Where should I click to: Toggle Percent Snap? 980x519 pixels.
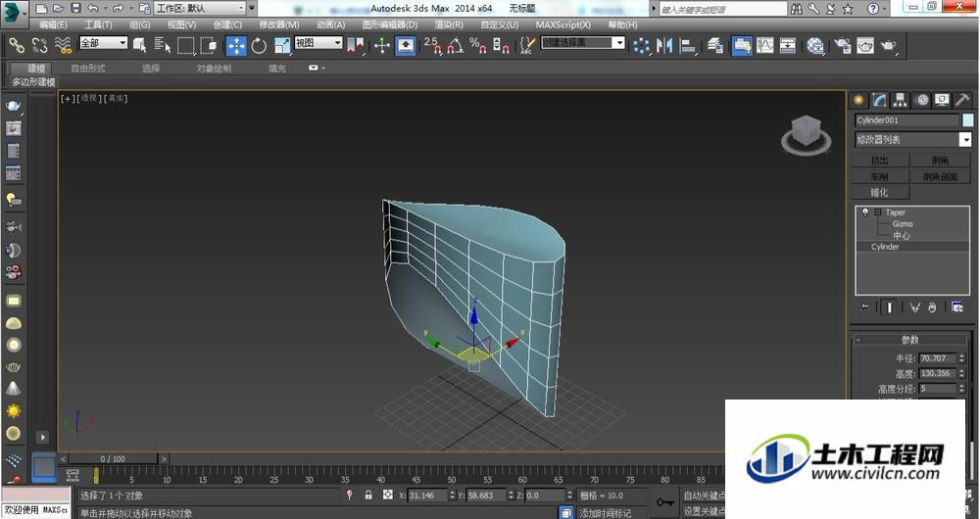point(478,45)
